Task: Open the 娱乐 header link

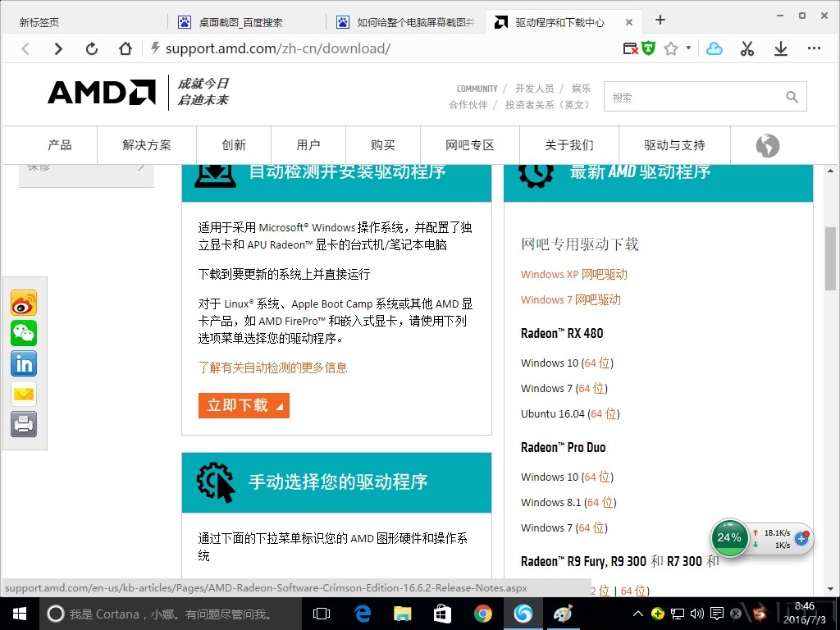Action: tap(581, 89)
